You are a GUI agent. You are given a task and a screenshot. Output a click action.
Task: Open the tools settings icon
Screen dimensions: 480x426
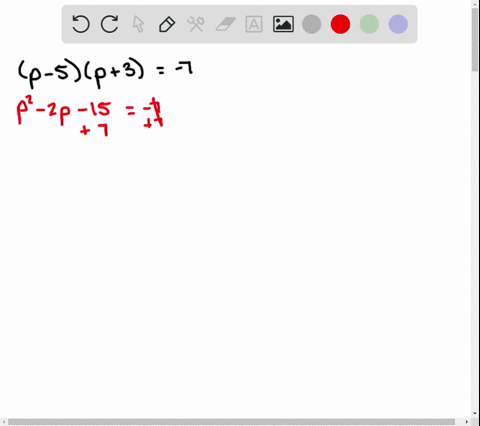pos(196,24)
